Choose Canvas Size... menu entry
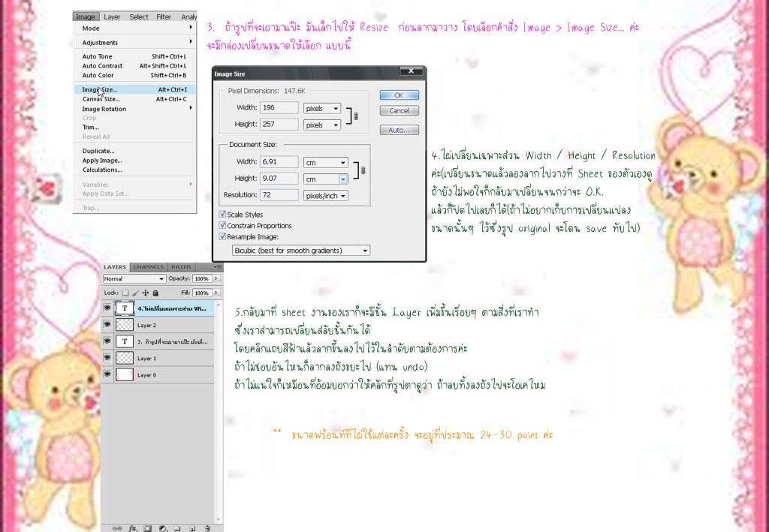Screen dimensions: 769x532 click(x=135, y=99)
